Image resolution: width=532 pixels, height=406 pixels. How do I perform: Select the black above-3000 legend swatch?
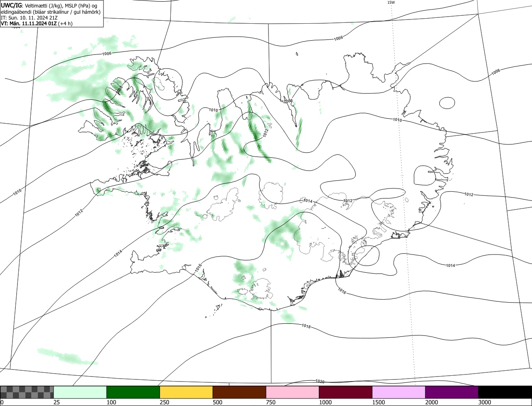click(505, 392)
